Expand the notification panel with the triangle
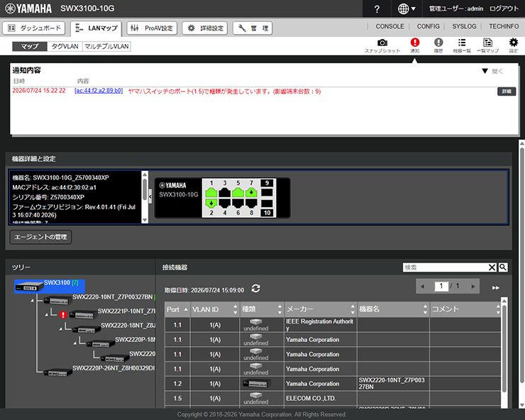Image resolution: width=525 pixels, height=420 pixels. point(485,71)
